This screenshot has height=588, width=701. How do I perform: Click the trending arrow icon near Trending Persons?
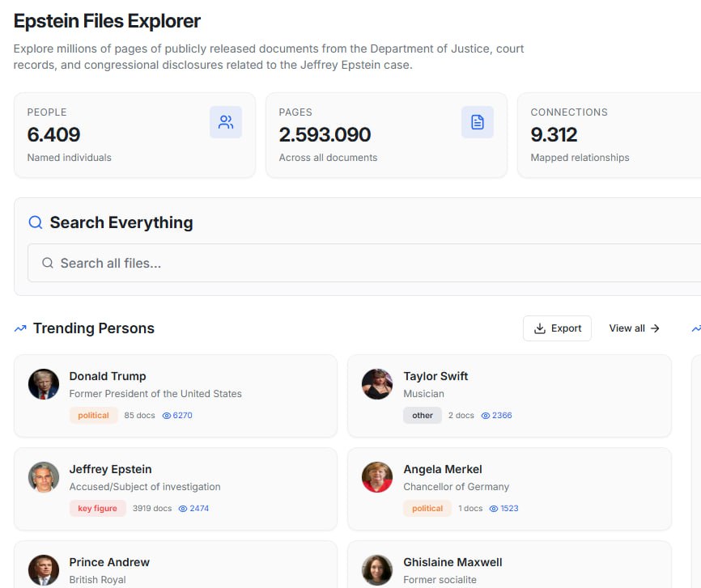(20, 328)
